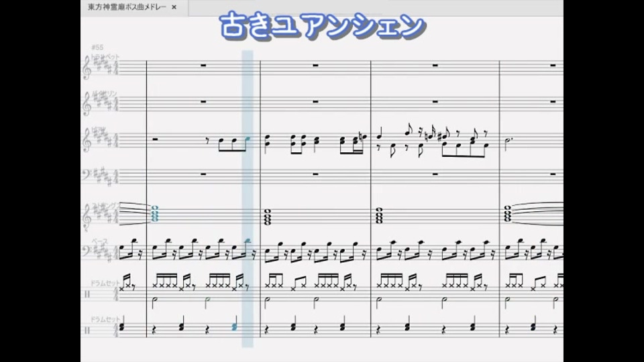Select the highlighted blue bass note
Viewport: 644px width, 362px height.
pos(248,242)
